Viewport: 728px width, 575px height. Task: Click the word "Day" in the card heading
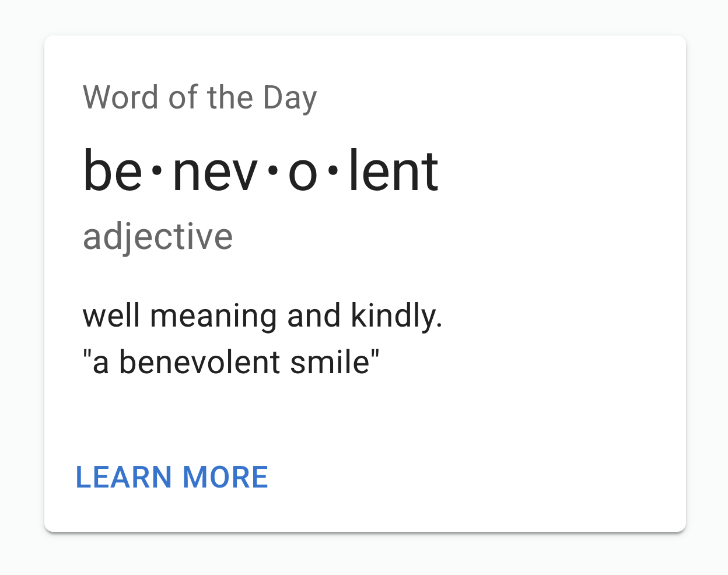pos(290,99)
